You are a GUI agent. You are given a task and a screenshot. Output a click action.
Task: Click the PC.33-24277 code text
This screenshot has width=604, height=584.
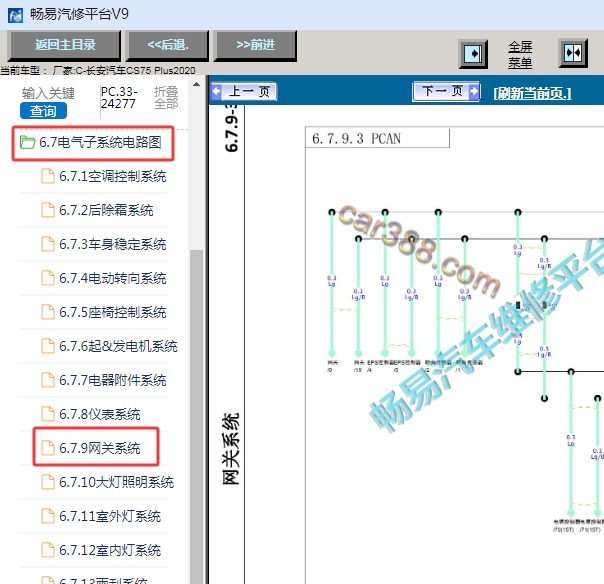coord(119,97)
